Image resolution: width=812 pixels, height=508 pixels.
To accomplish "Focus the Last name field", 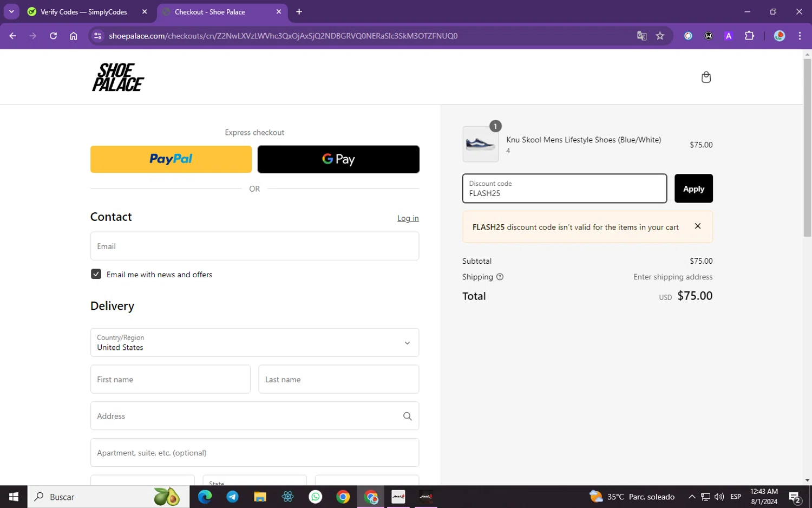I will pos(339,379).
